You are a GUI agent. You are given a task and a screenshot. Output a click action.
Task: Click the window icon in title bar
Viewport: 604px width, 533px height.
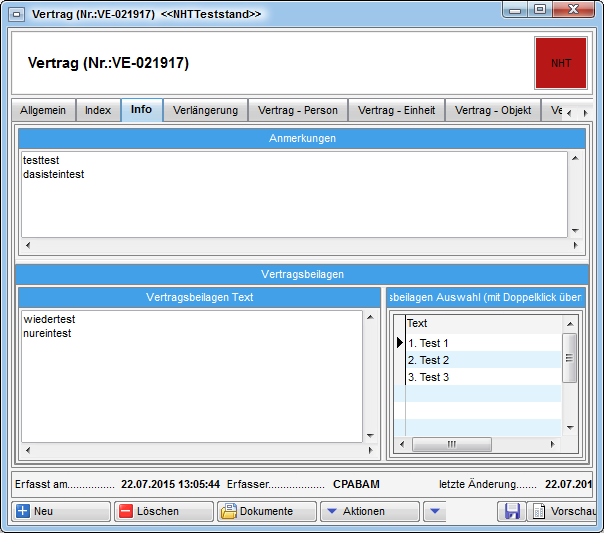click(16, 14)
